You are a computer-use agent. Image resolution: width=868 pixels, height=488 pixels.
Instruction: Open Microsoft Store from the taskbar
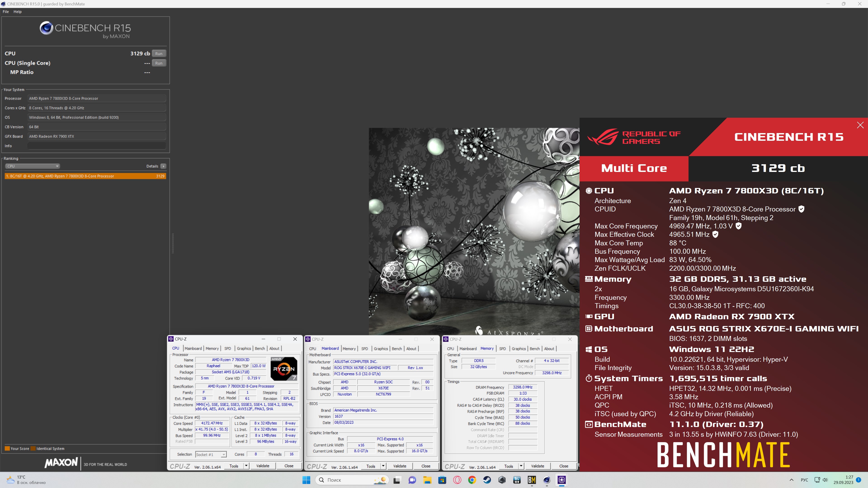(x=442, y=480)
